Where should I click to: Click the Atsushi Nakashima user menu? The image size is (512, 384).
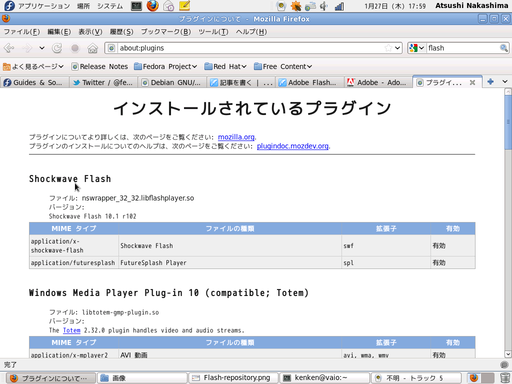pyautogui.click(x=471, y=6)
